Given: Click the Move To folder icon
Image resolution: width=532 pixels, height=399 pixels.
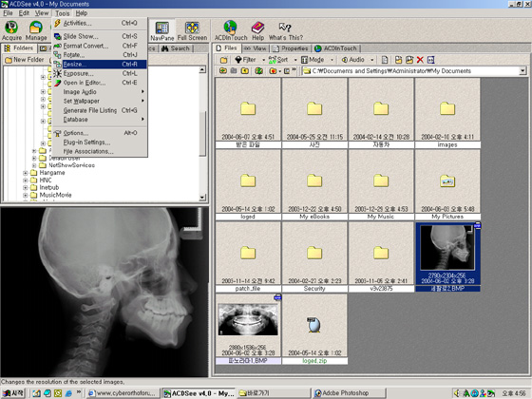Looking at the screenshot, I should pos(409,60).
